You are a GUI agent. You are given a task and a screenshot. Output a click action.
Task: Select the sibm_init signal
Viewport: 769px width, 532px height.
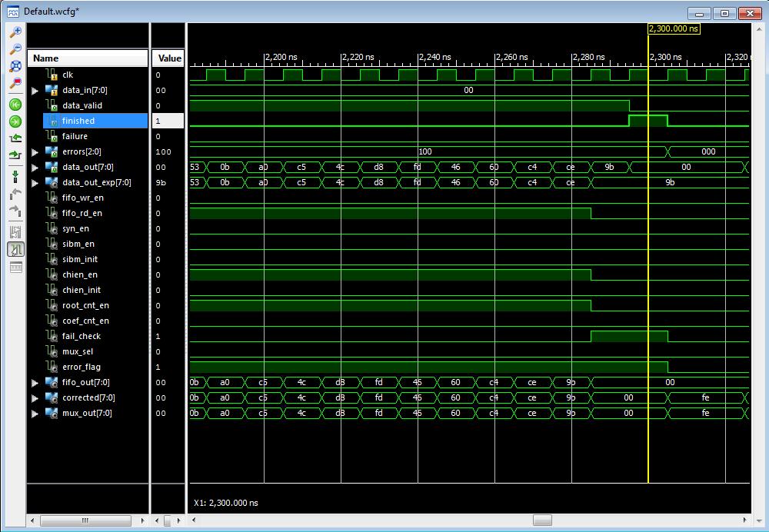(79, 259)
